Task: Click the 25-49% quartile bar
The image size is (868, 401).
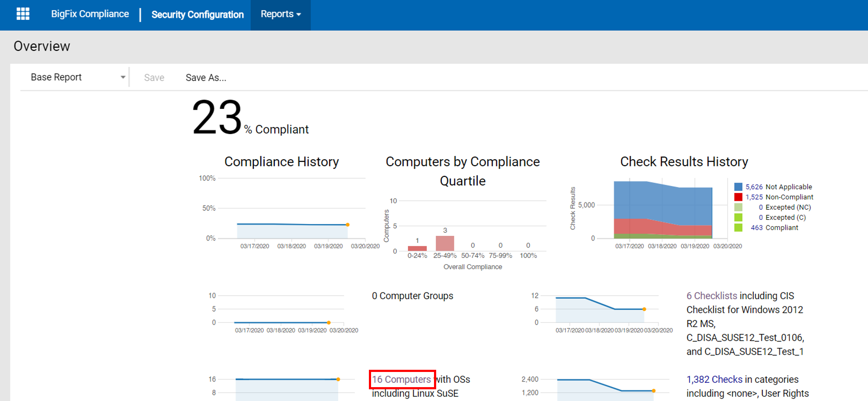Action: [444, 243]
